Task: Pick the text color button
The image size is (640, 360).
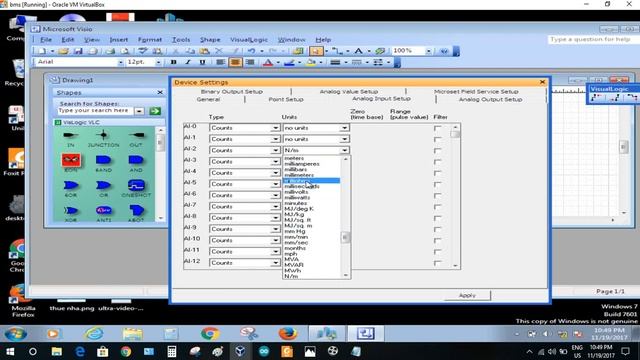Action: (x=268, y=62)
